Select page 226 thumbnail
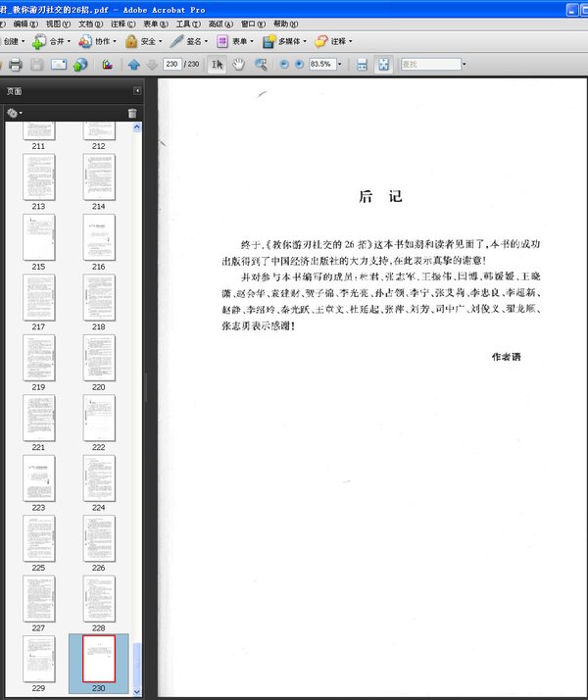The width and height of the screenshot is (588, 700). pyautogui.click(x=99, y=539)
